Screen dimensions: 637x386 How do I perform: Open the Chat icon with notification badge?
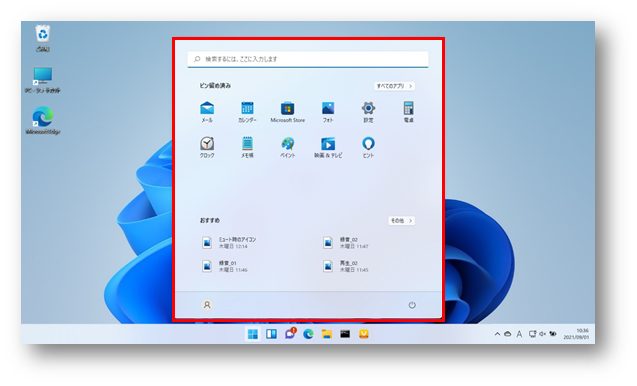[290, 333]
